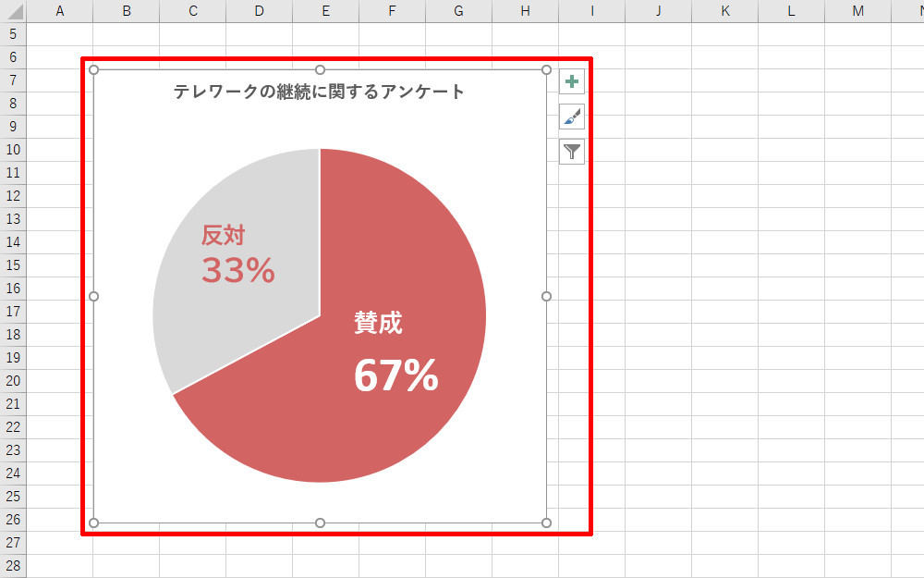
Task: Select row 10 header
Action: click(13, 150)
